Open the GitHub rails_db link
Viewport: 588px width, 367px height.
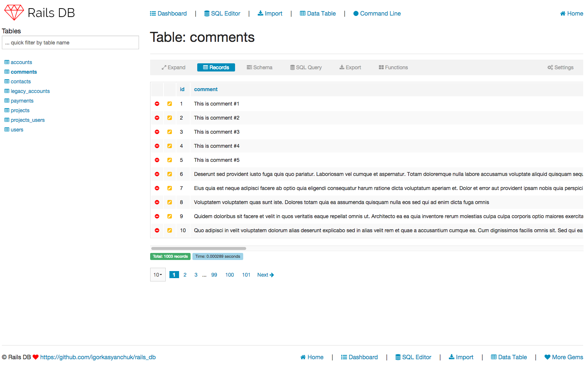pyautogui.click(x=98, y=357)
